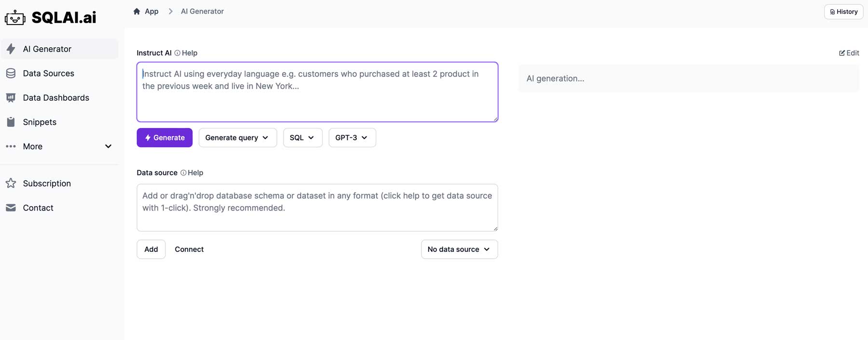Select the Snippets clipboard icon
The image size is (868, 340).
pyautogui.click(x=11, y=122)
